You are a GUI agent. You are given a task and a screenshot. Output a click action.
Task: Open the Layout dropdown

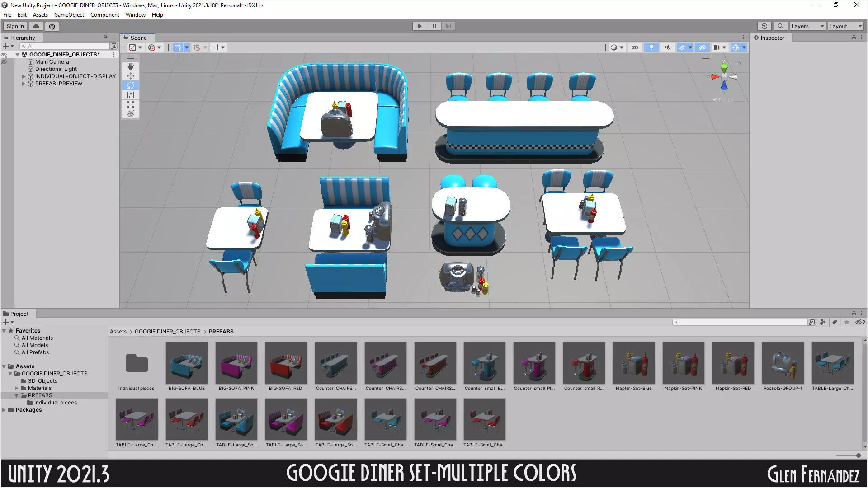point(846,26)
